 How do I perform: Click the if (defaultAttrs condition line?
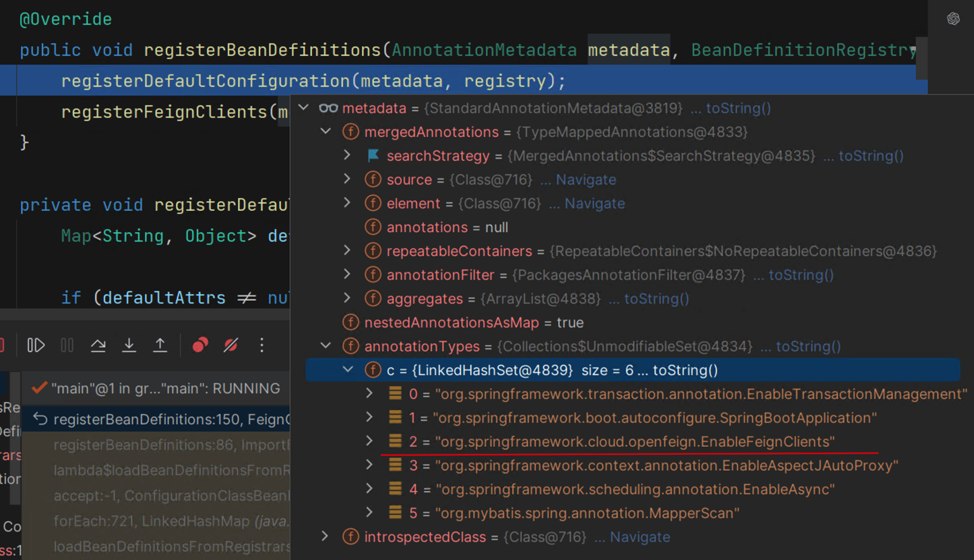175,298
